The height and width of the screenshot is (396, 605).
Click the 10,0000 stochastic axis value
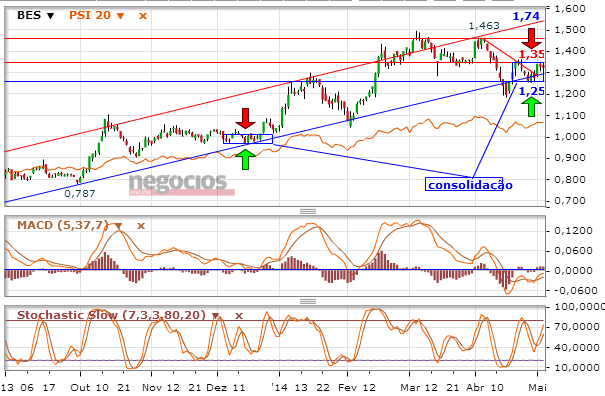pyautogui.click(x=577, y=367)
